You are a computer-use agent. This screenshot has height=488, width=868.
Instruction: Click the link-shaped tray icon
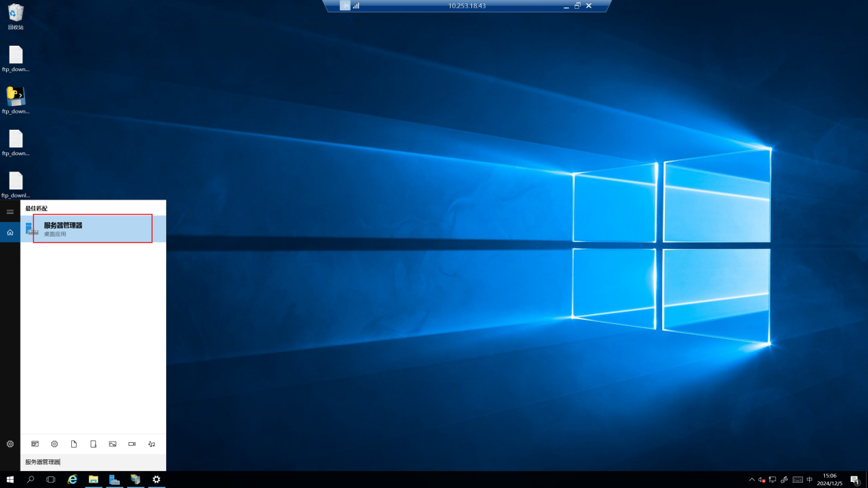785,480
